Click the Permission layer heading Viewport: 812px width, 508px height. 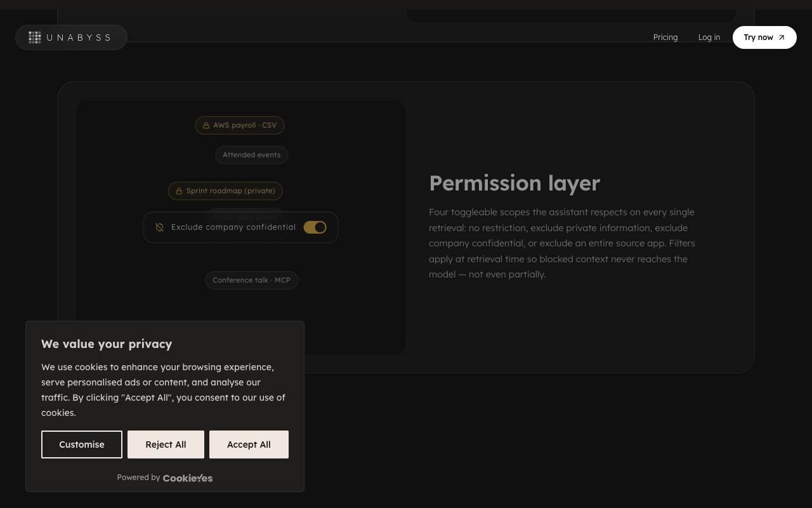pyautogui.click(x=514, y=183)
